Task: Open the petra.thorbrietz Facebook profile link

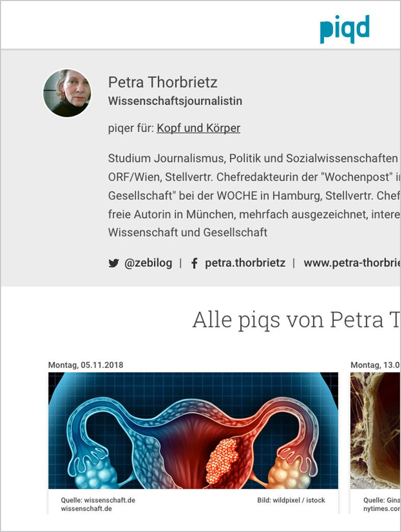Action: pos(245,263)
